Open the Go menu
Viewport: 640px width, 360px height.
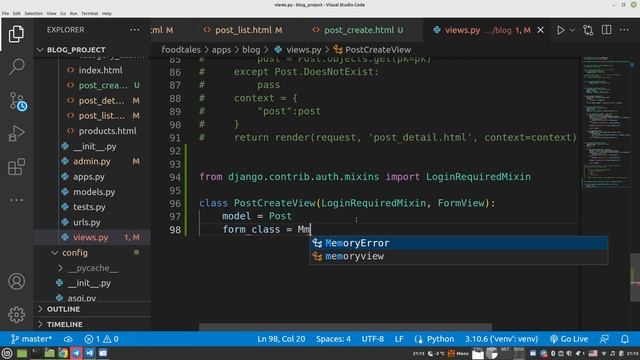[x=63, y=13]
